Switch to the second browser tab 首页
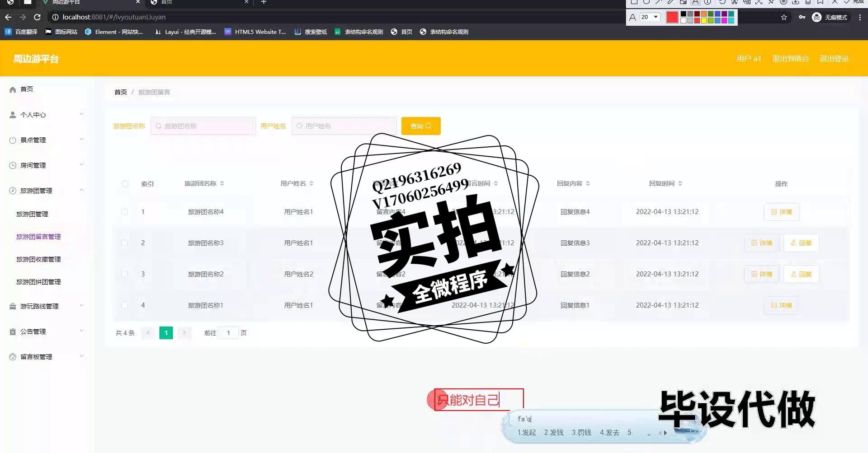Screen dimensions: 868x453 tap(199, 2)
